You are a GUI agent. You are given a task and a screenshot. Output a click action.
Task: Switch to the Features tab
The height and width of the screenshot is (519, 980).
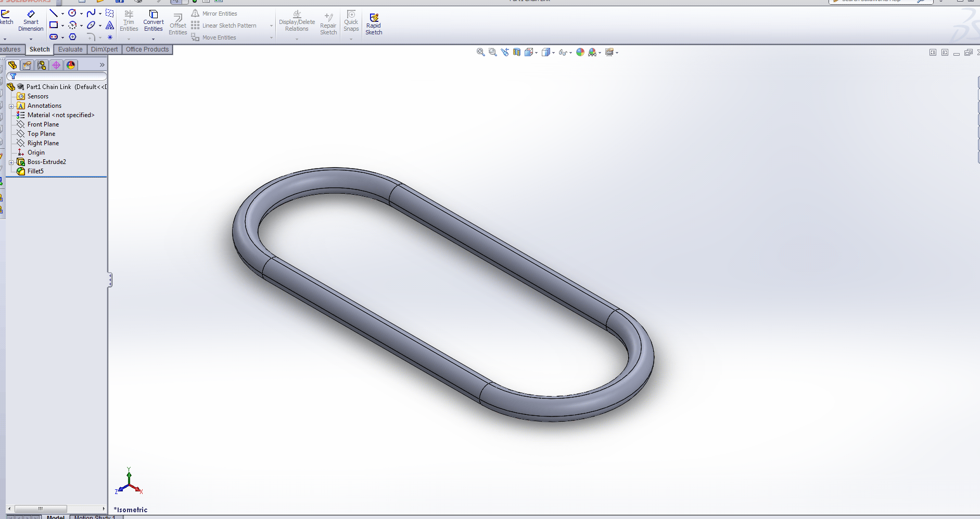(11, 49)
